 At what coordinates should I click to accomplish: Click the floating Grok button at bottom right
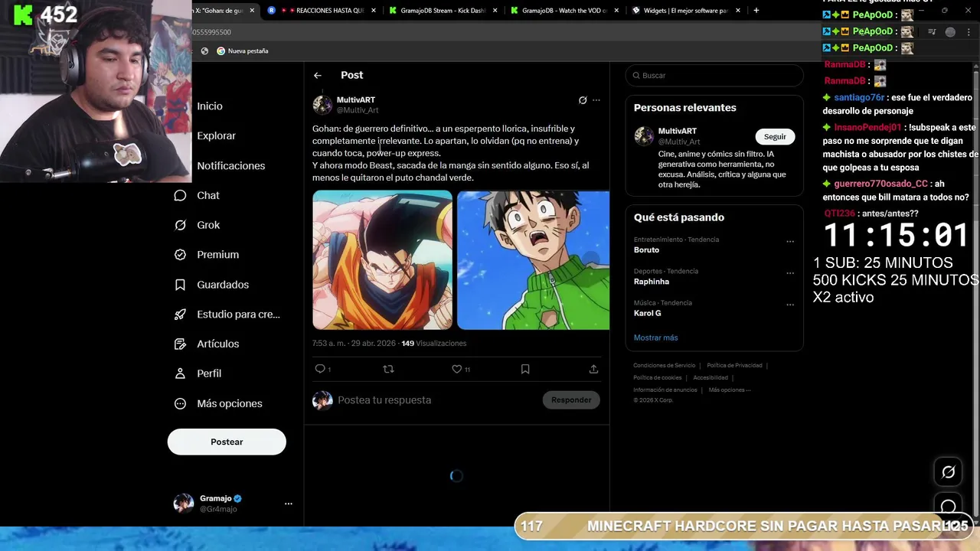948,472
